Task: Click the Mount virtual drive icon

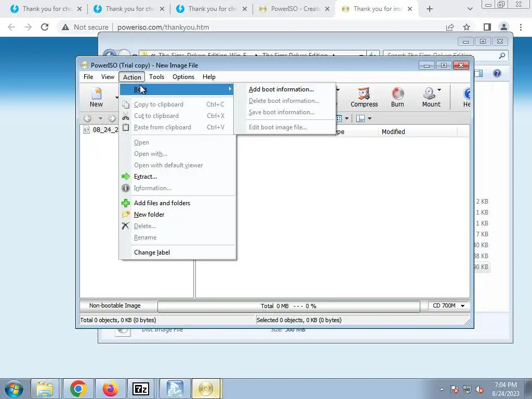Action: pos(429,94)
